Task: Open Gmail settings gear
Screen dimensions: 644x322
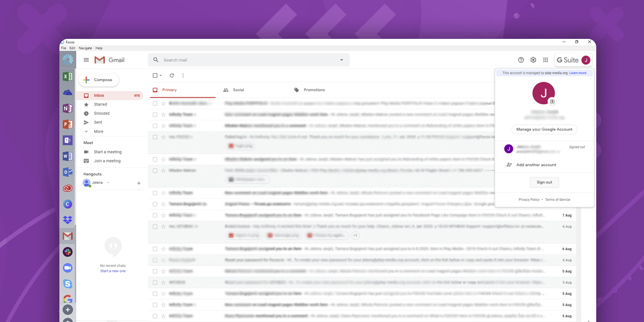Action: (x=533, y=60)
